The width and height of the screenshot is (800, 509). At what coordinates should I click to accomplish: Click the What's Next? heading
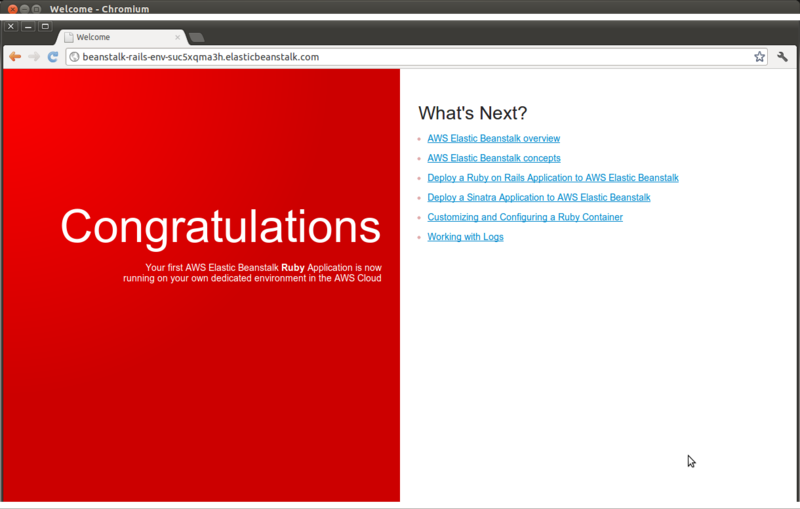472,113
